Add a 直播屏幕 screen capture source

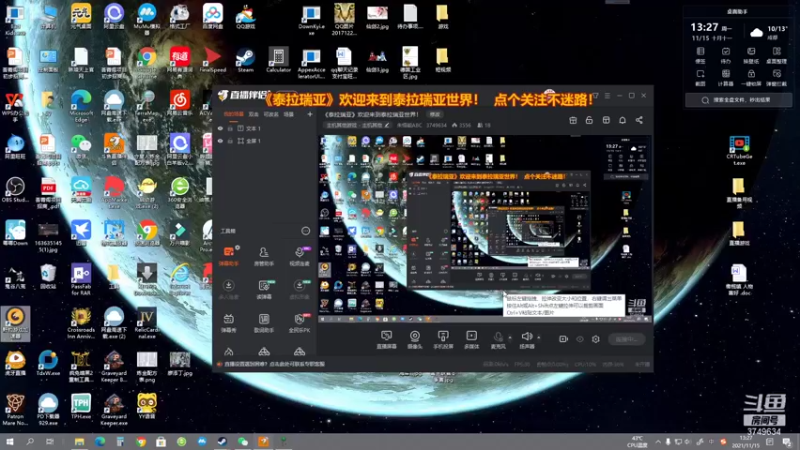[x=386, y=339]
